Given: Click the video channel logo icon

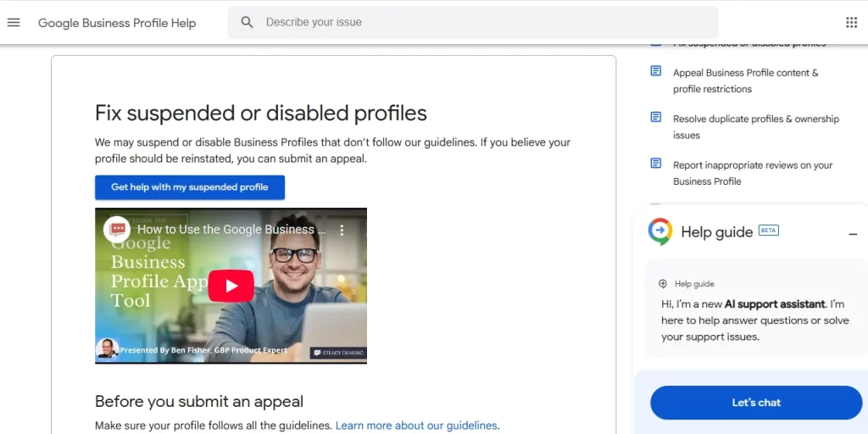Looking at the screenshot, I should (116, 229).
